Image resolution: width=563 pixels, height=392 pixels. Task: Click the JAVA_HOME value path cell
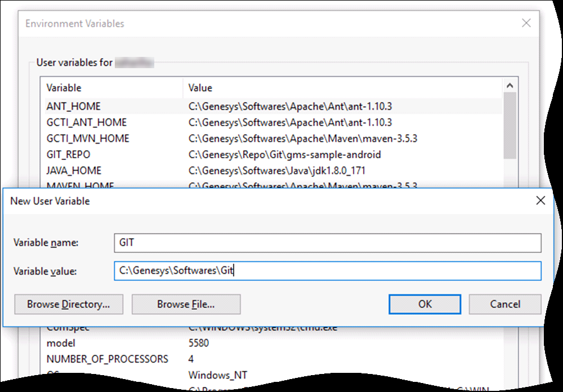279,170
